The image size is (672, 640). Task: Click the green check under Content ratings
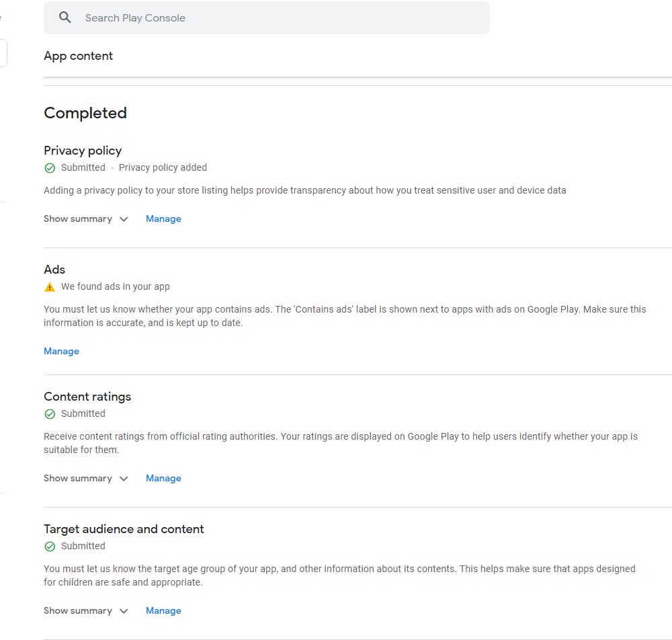(50, 414)
